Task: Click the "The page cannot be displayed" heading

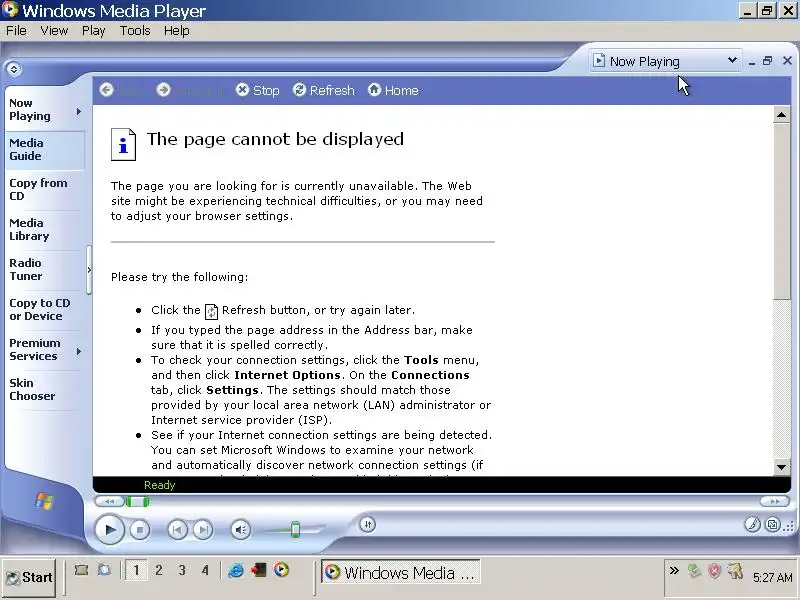Action: click(x=275, y=139)
